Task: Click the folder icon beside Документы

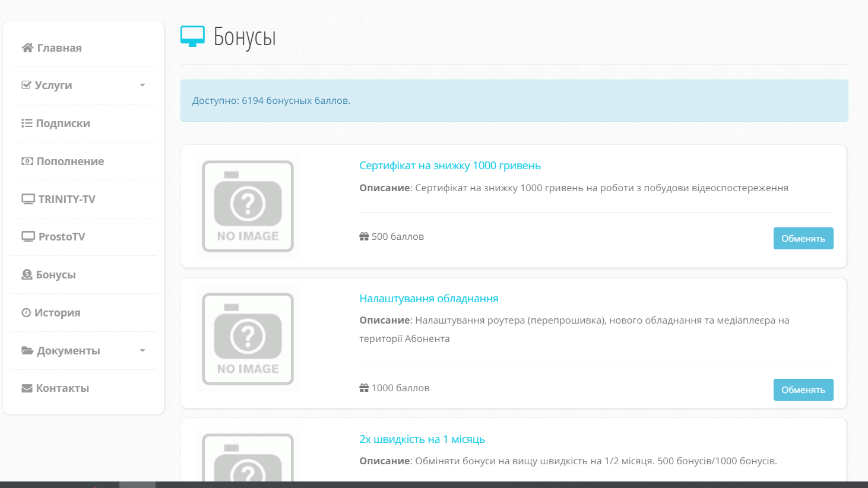Action: pyautogui.click(x=27, y=351)
